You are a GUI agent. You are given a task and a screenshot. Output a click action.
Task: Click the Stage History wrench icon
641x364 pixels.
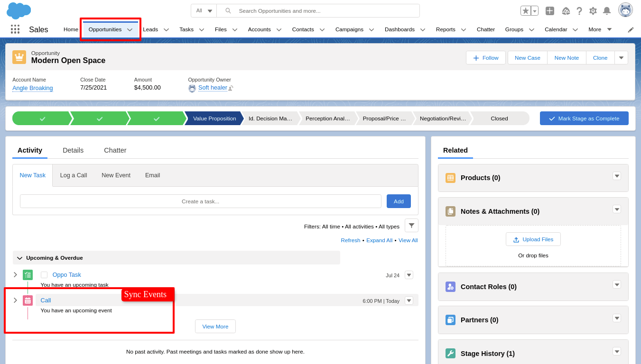coord(450,354)
